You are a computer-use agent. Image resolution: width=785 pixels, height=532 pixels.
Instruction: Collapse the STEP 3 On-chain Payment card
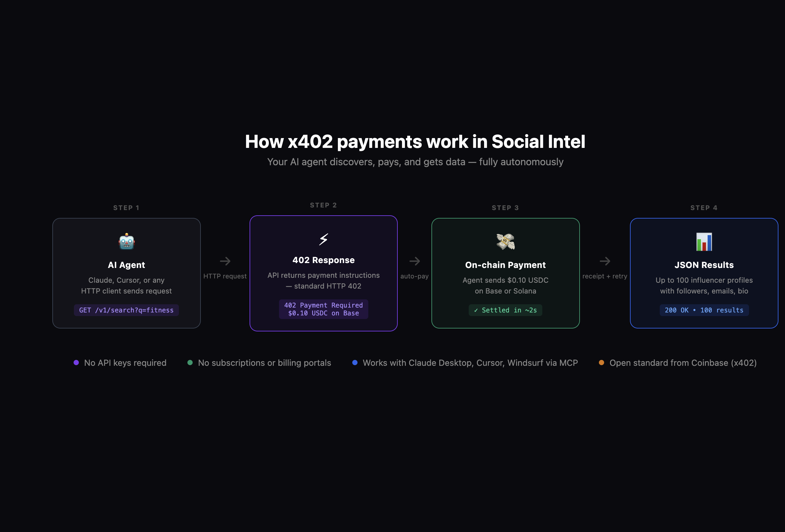tap(505, 272)
